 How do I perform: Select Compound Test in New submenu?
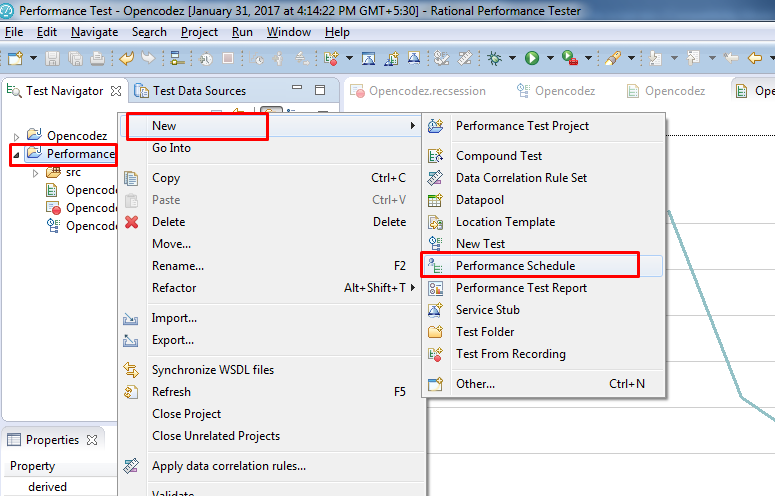point(543,156)
